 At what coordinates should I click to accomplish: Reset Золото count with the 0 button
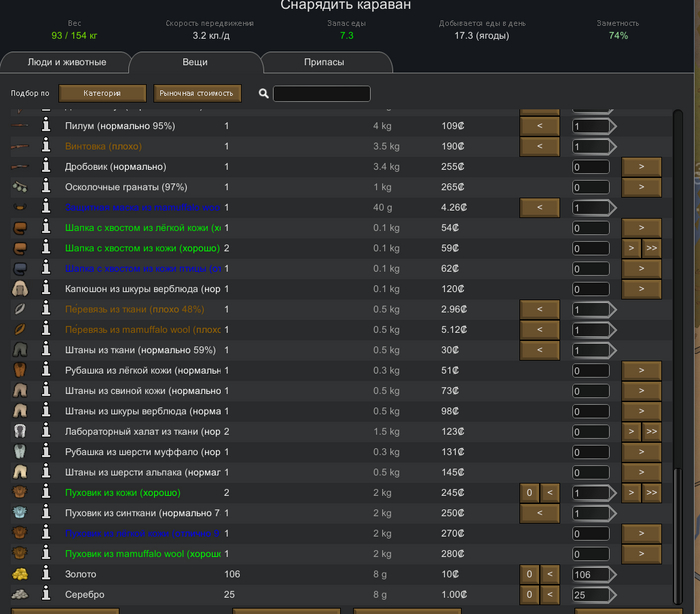pos(529,575)
